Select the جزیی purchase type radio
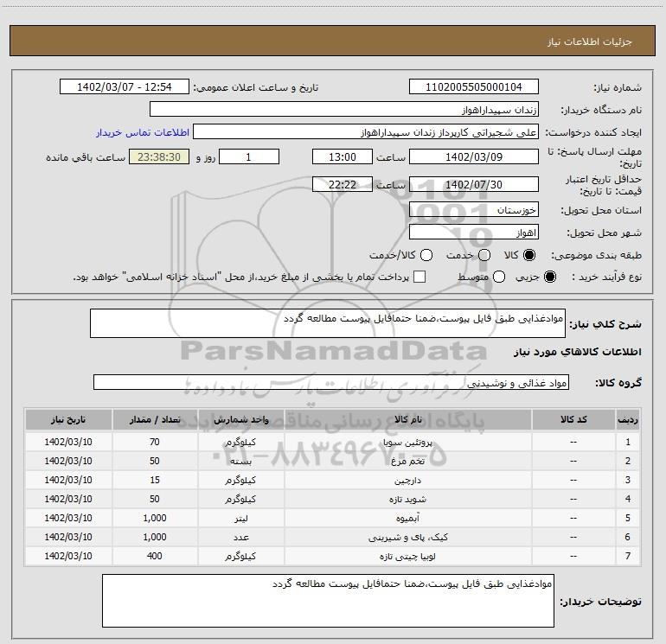 [549, 277]
